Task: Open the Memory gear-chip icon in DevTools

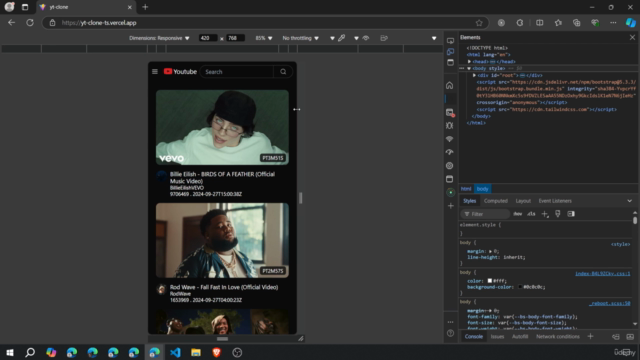Action: (x=449, y=166)
